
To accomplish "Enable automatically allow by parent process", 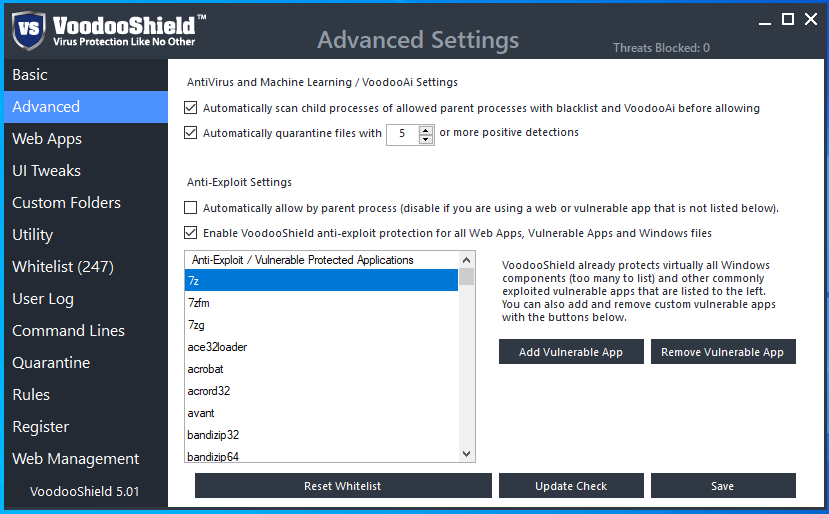I will coord(191,208).
